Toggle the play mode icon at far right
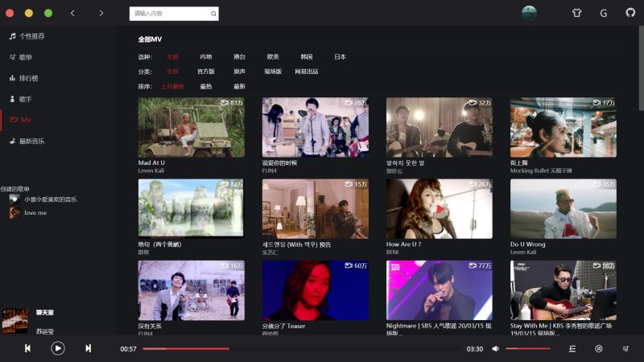644x362 pixels. pyautogui.click(x=625, y=348)
